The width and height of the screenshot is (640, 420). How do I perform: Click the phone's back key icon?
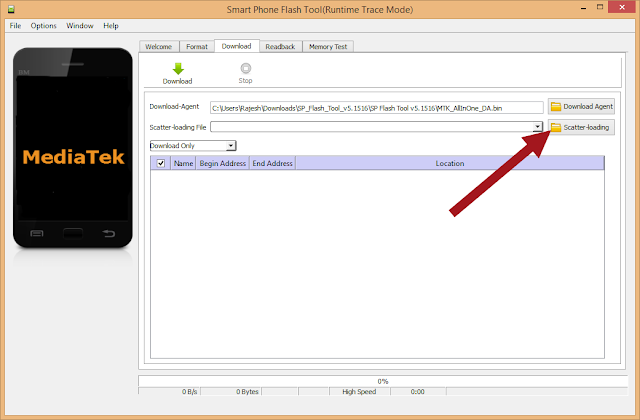109,233
